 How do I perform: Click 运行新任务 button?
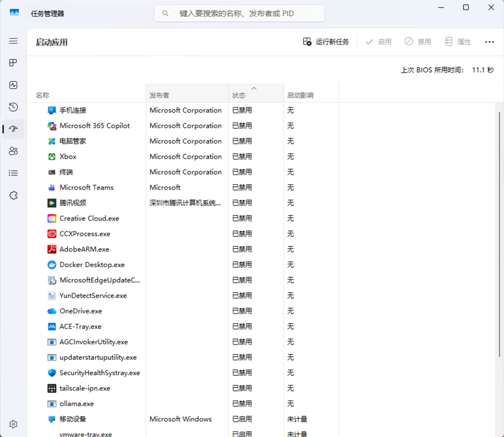click(326, 42)
